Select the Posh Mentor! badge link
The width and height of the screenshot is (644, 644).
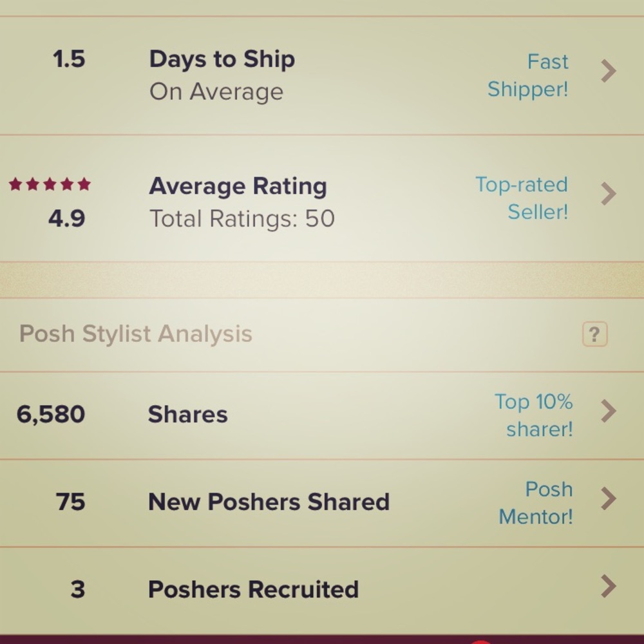(x=536, y=502)
